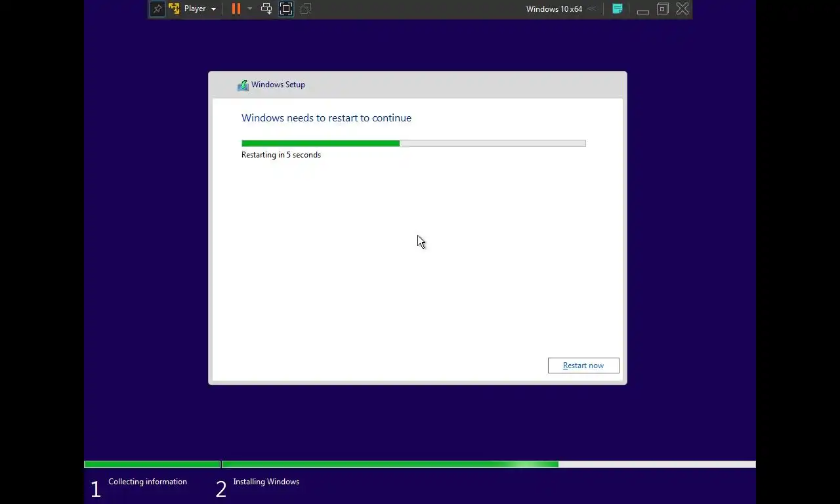The image size is (840, 504).
Task: Click the restart countdown progress bar
Action: [x=413, y=143]
